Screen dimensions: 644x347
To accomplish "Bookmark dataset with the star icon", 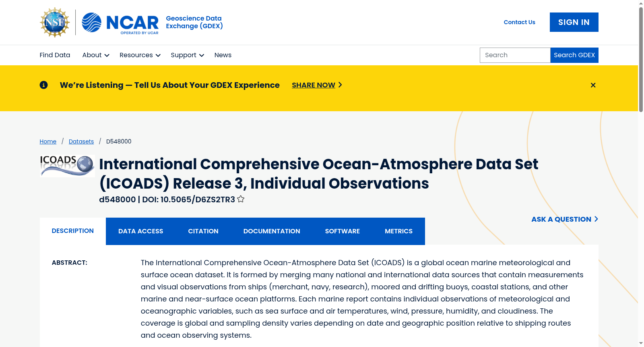I will [x=241, y=199].
